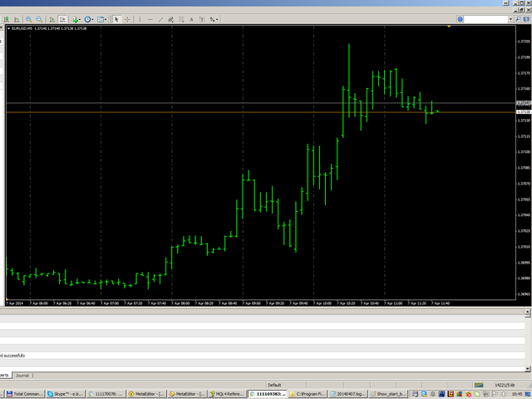Screen dimensions: 532x399
Task: Switch to the line chart view
Action: tap(17, 19)
